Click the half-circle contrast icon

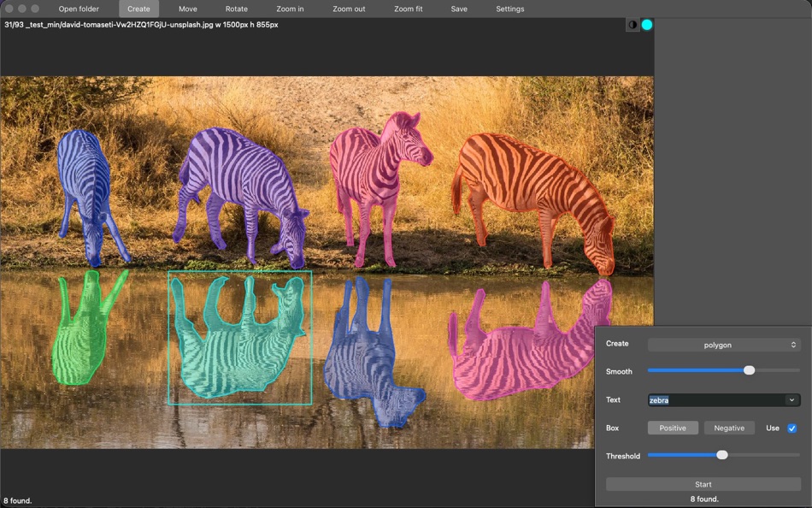633,25
